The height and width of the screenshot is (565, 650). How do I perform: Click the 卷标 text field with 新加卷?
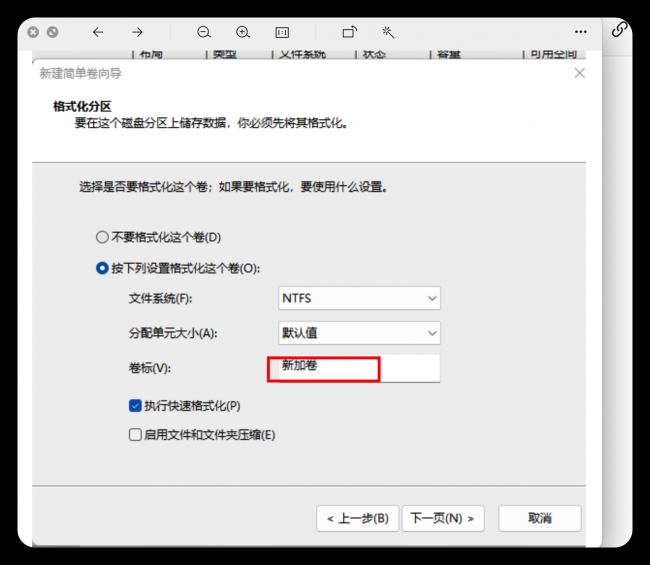coord(359,368)
